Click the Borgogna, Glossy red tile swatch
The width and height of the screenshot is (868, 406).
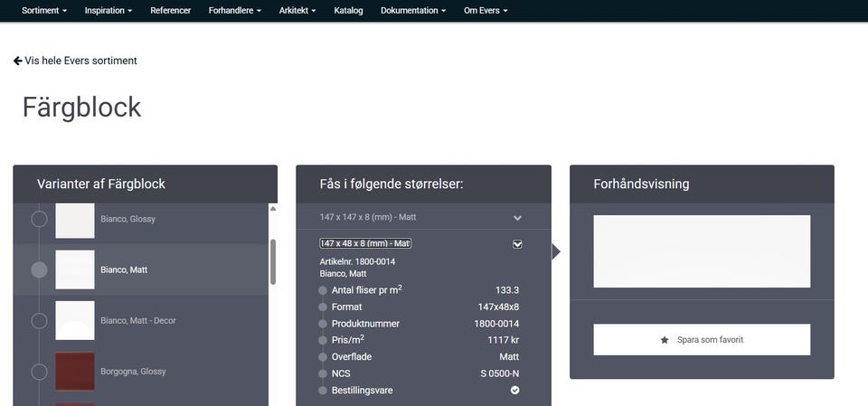(x=75, y=372)
